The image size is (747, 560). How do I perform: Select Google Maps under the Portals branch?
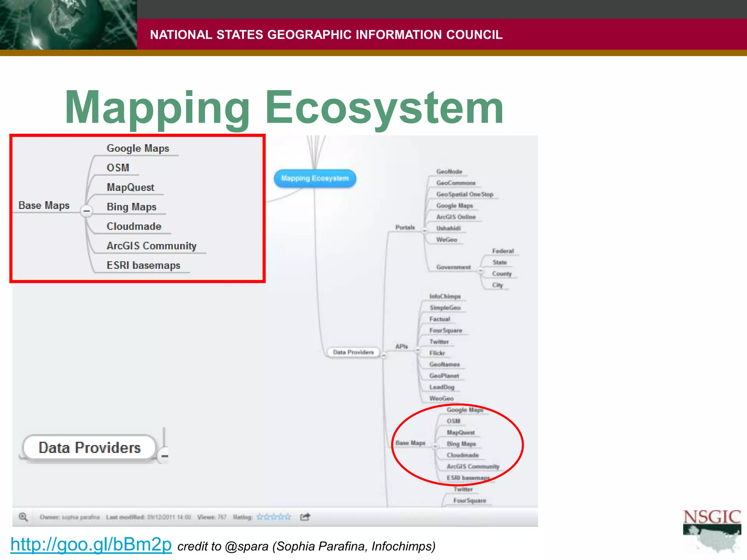tap(454, 206)
